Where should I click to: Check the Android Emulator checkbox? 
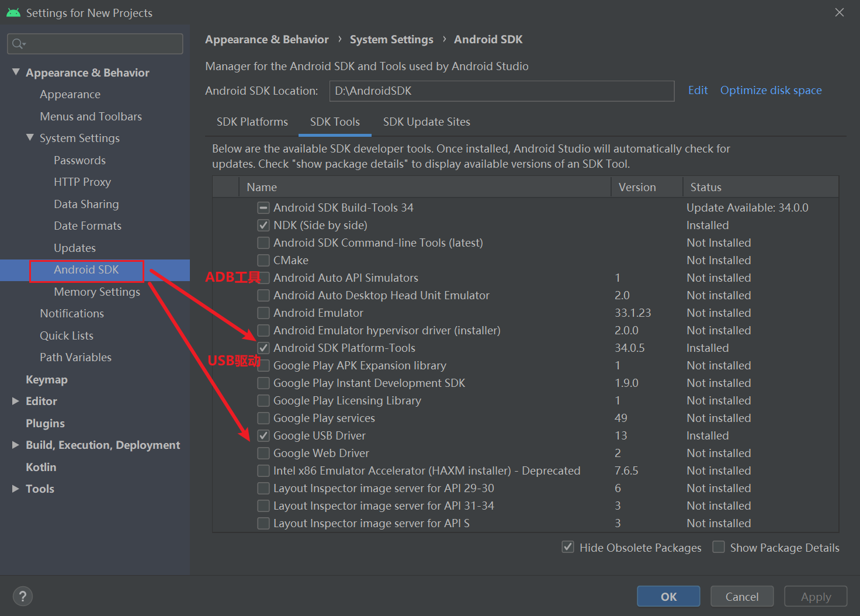point(263,313)
